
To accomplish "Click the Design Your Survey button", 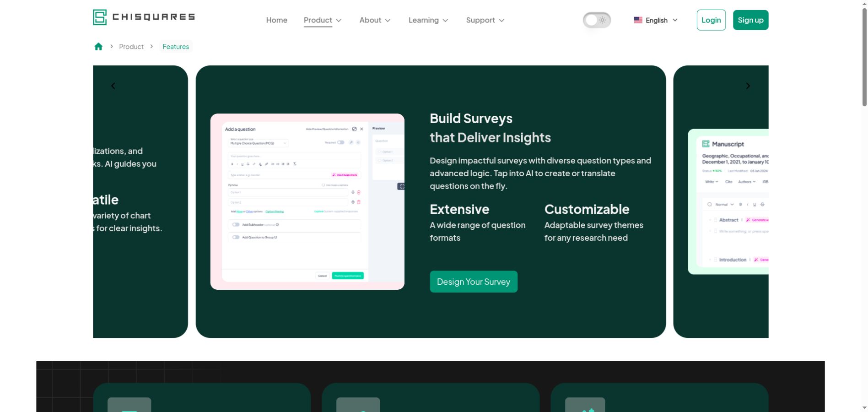I will (x=474, y=282).
